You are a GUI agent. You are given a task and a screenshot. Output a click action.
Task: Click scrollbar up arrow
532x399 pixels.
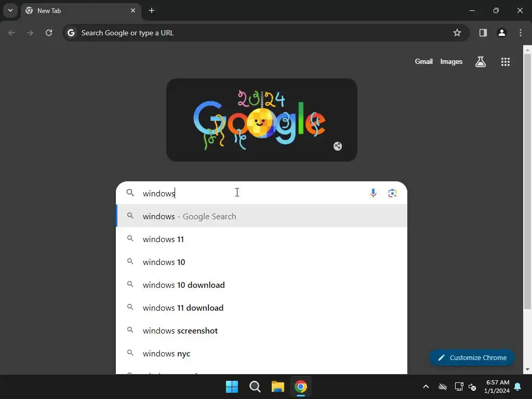(527, 49)
